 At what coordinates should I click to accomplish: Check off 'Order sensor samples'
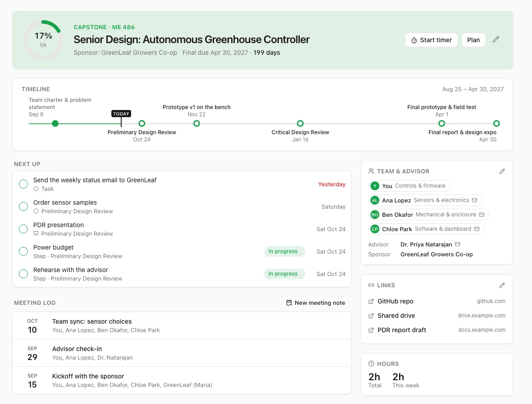(23, 206)
